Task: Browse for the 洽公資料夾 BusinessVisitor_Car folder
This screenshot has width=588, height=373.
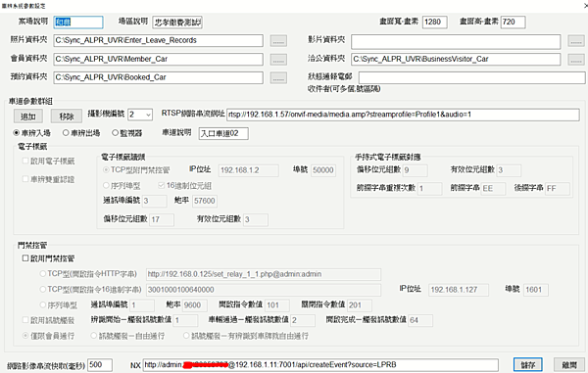Action: 576,59
